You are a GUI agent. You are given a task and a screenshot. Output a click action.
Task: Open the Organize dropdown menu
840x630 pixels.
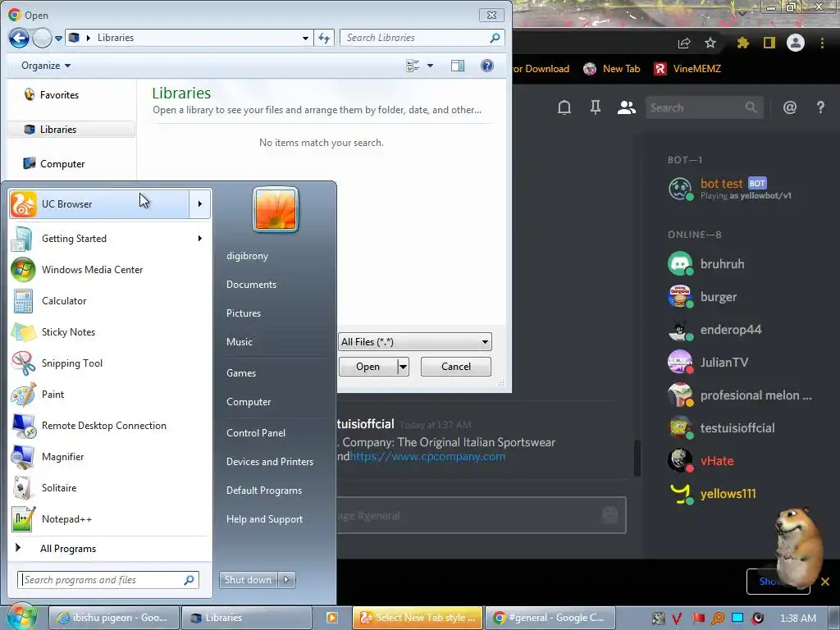[46, 66]
